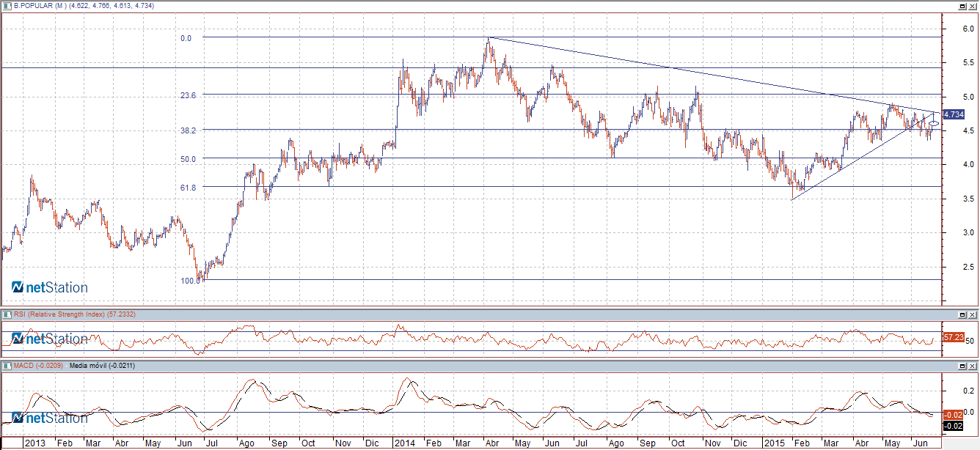
Task: Select the 100.0 Fibonacci level label
Action: pos(191,281)
